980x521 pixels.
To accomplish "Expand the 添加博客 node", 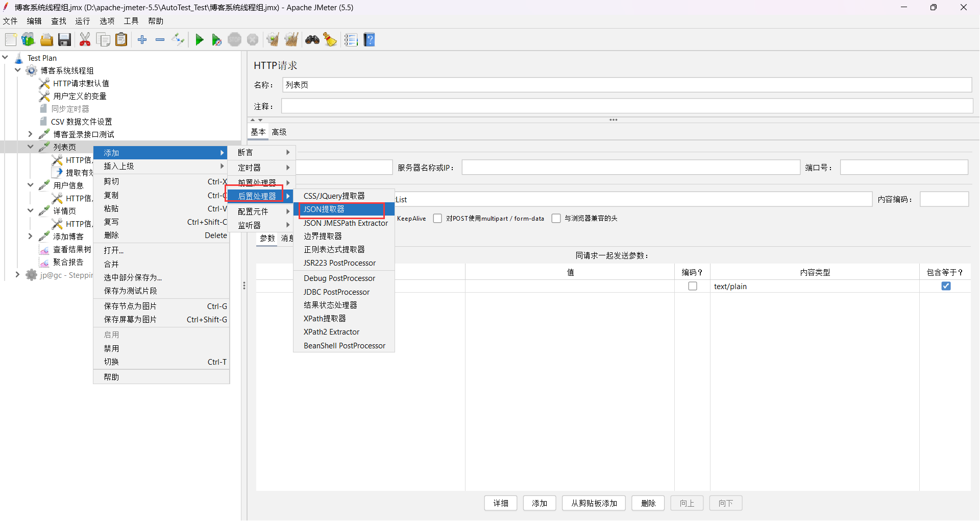I will [31, 236].
